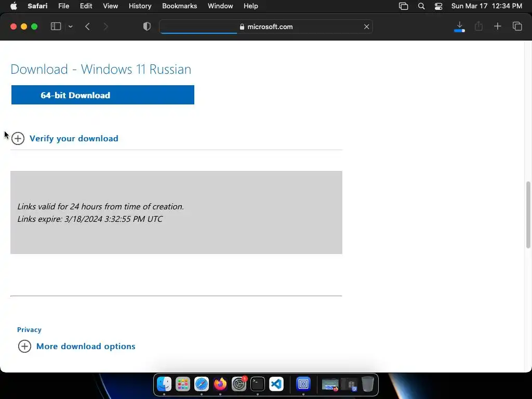This screenshot has height=399, width=532.
Task: Click the Stage Manager menu bar icon
Action: point(403,6)
